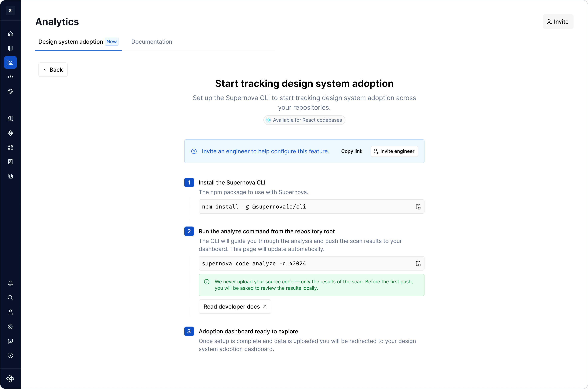Click the "Install the Supernova CLI" step title
The image size is (588, 389).
232,182
